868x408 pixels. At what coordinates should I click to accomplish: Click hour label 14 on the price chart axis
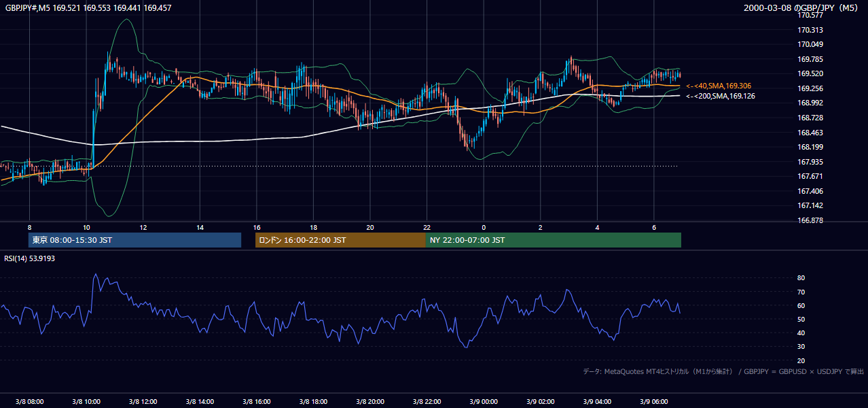click(200, 227)
